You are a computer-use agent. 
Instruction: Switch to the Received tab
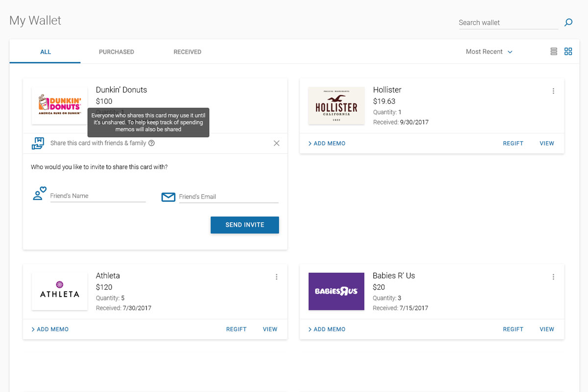tap(187, 51)
